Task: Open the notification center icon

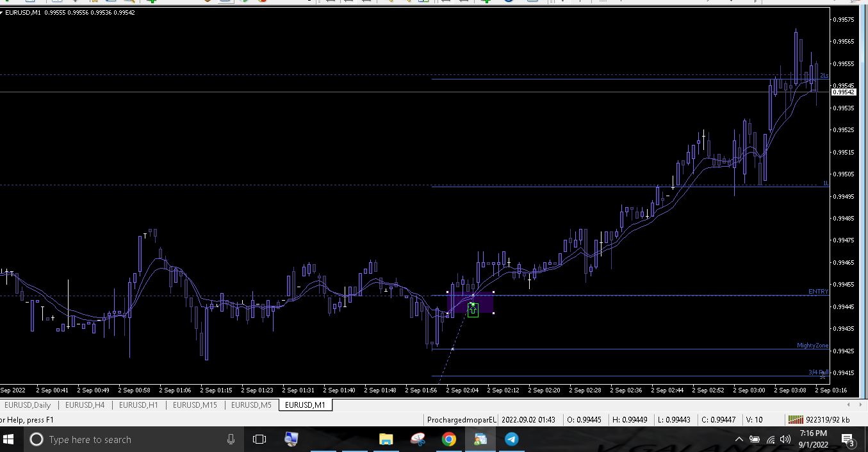Action: (x=848, y=440)
